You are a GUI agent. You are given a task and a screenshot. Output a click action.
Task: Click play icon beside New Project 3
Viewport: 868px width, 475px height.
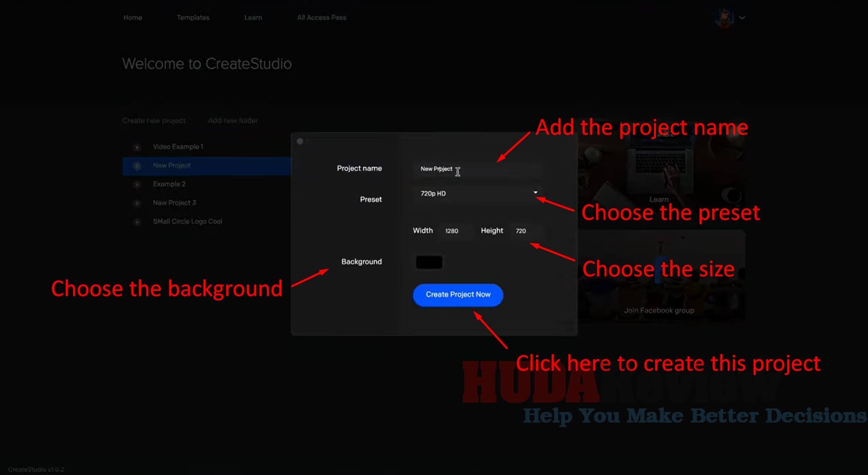[137, 203]
